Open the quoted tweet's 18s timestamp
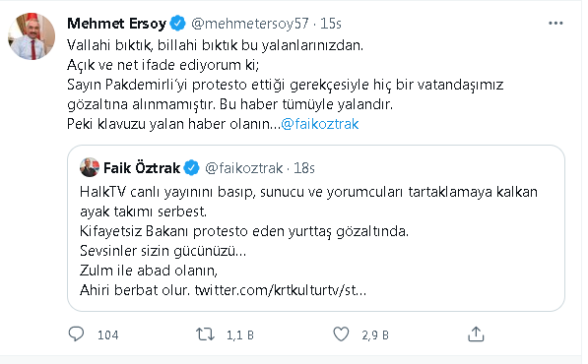This screenshot has width=588, height=364. pyautogui.click(x=303, y=168)
